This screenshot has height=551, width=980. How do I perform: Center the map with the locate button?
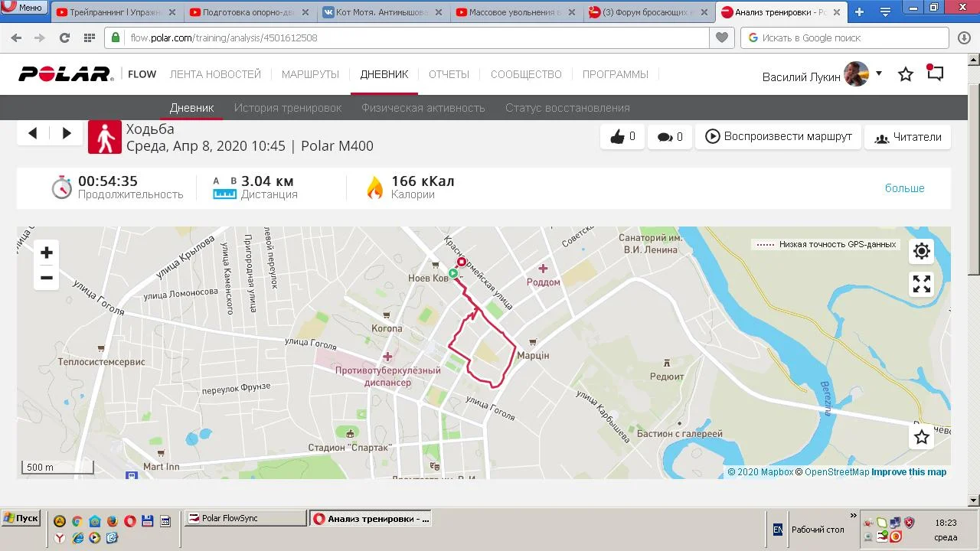[x=922, y=251]
